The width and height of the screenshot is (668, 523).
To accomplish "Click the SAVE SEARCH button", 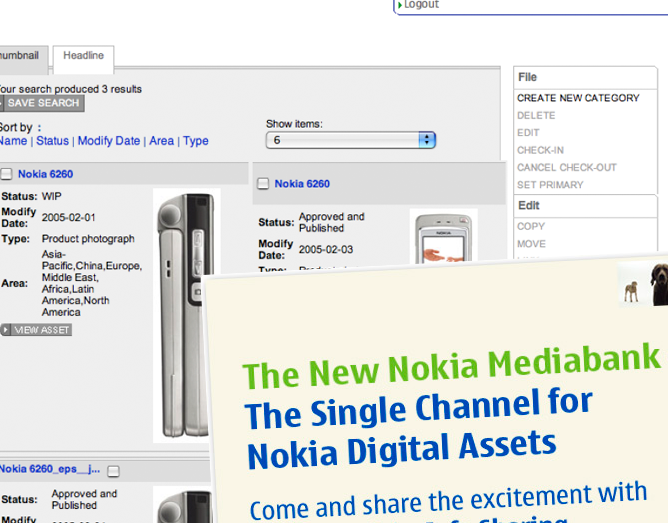I will pos(43,103).
